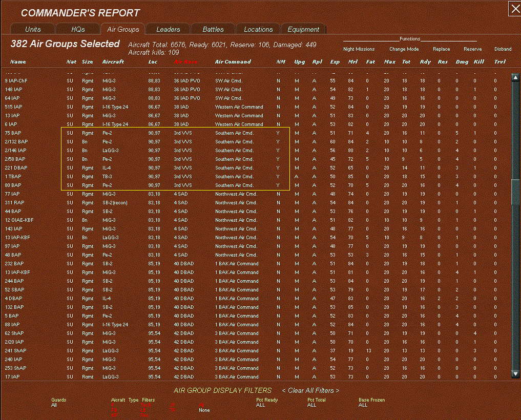Select the 1 TBAP air group
Image resolution: width=521 pixels, height=420 pixels.
tap(13, 176)
